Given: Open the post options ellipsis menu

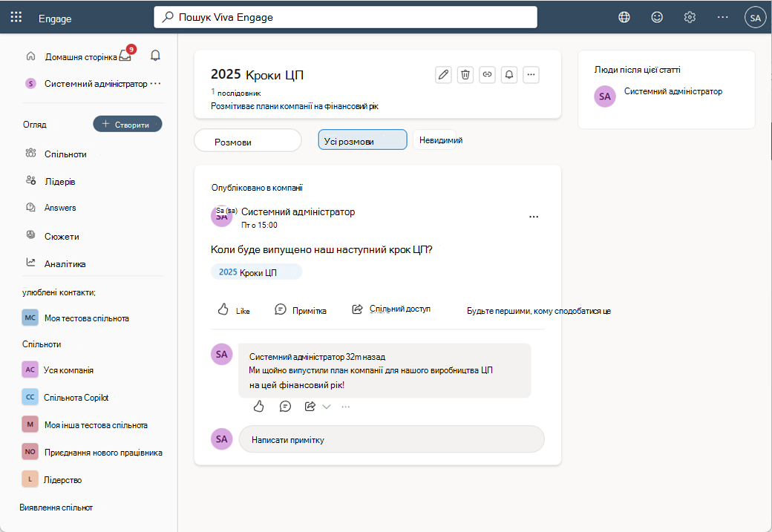Looking at the screenshot, I should pyautogui.click(x=534, y=217).
